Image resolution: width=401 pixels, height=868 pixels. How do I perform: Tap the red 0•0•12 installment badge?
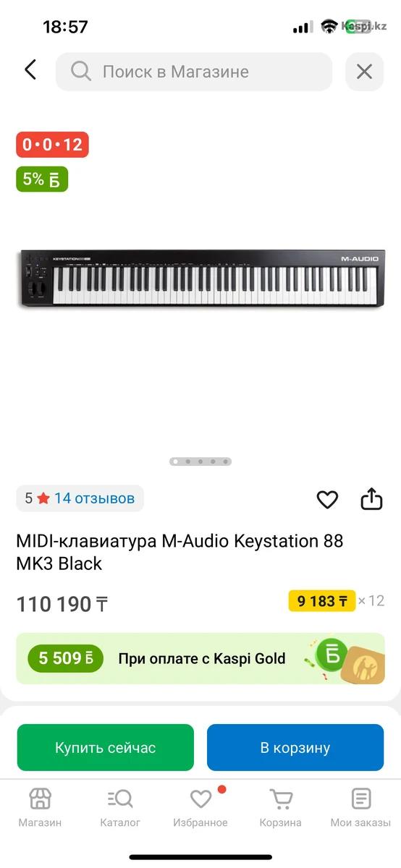(52, 145)
